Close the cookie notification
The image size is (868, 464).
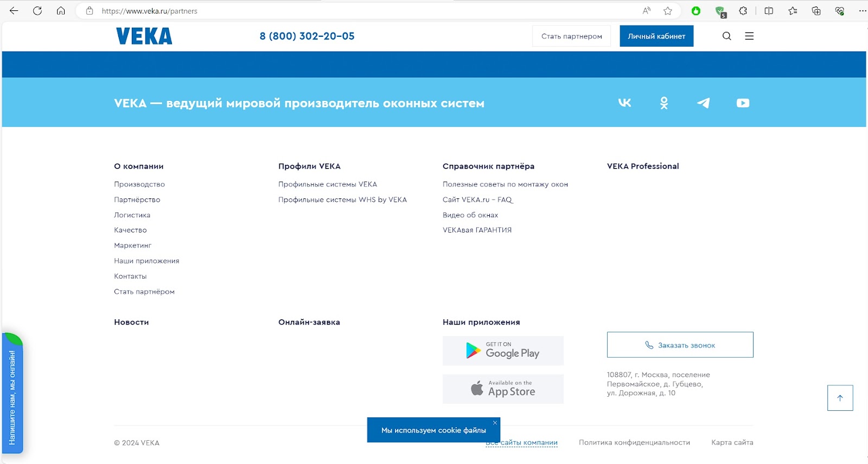pos(495,423)
